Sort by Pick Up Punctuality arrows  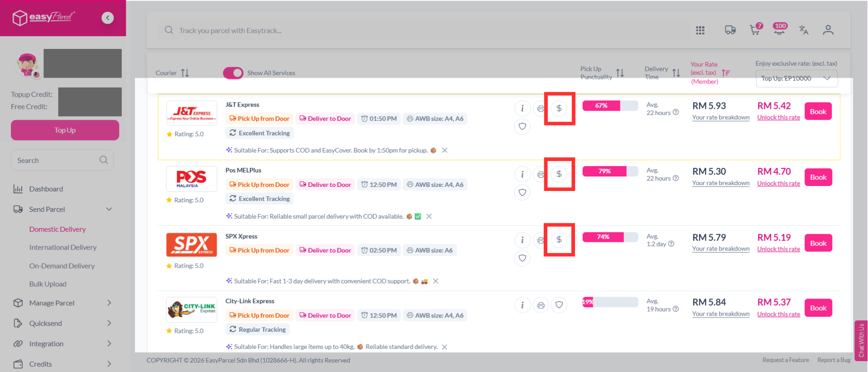[x=620, y=73]
